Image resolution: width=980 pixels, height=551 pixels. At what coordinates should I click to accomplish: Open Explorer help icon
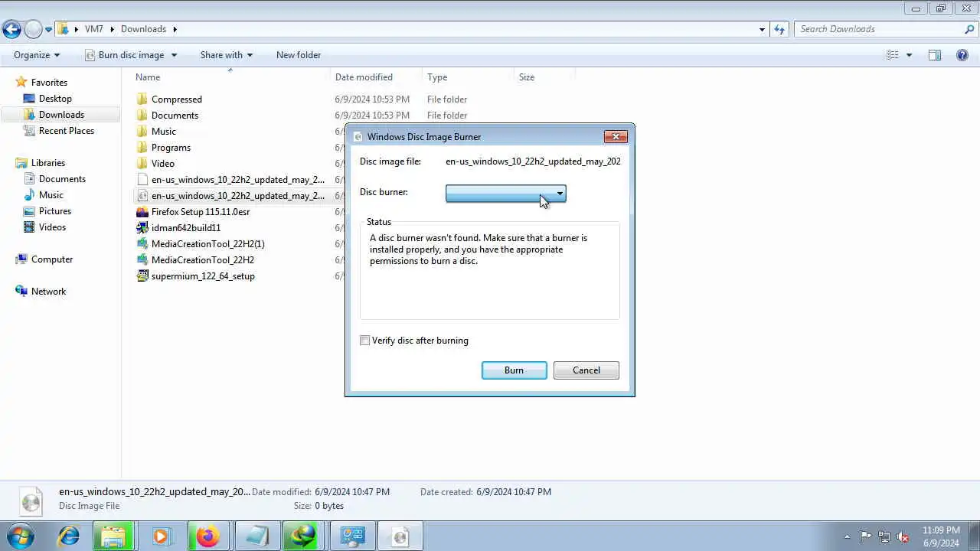962,55
